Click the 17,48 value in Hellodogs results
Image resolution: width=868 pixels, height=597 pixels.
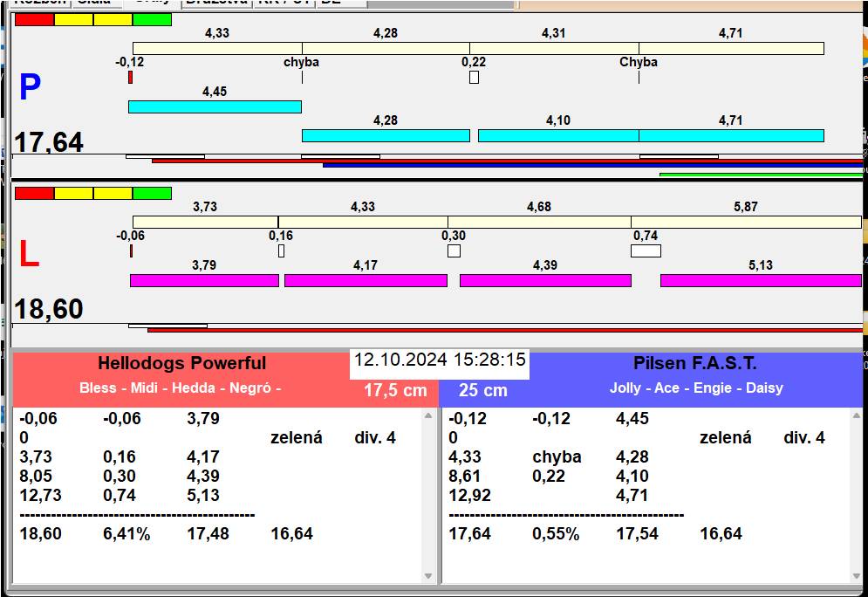point(208,534)
